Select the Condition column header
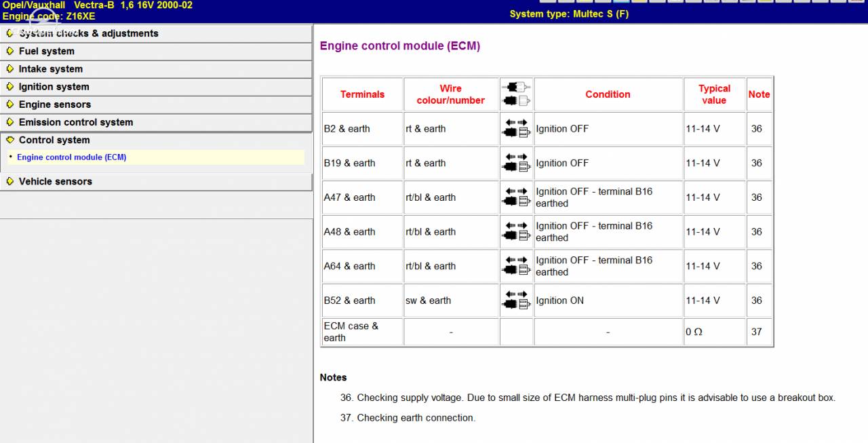Screen dimensions: 868x443 click(x=608, y=94)
